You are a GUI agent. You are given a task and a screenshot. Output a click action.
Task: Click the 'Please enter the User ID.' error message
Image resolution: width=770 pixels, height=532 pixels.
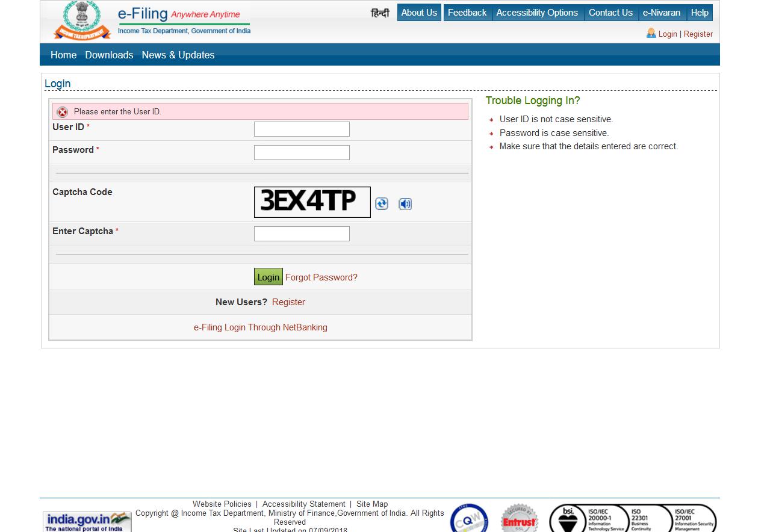tap(260, 111)
